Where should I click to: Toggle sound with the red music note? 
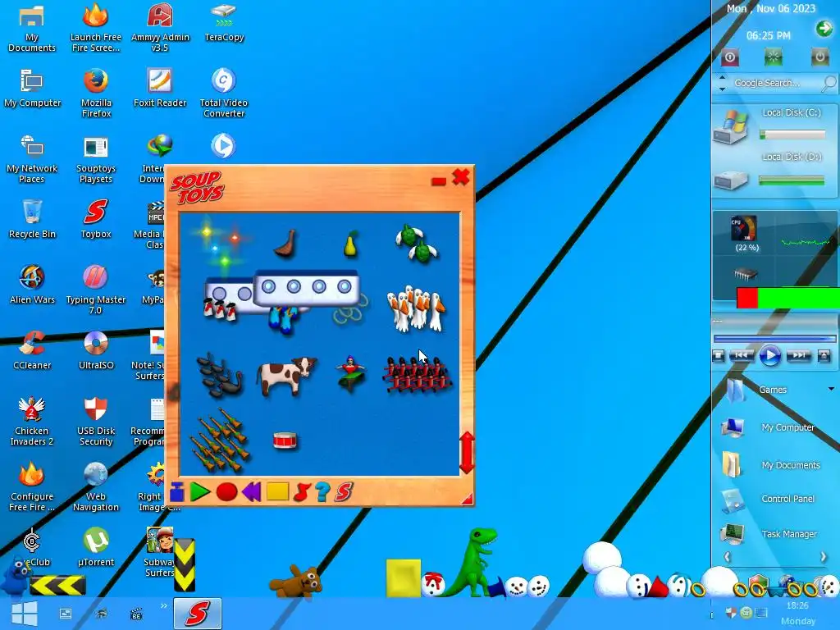coord(302,492)
